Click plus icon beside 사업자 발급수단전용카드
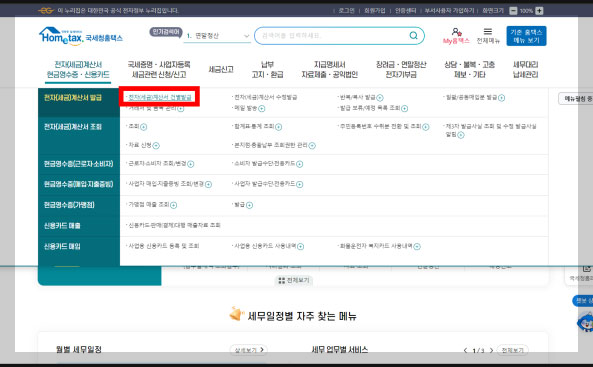The height and width of the screenshot is (367, 593). point(300,185)
